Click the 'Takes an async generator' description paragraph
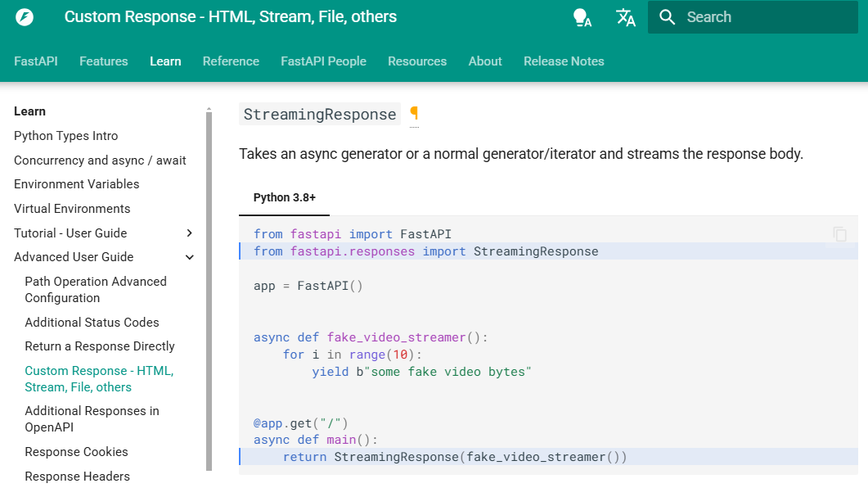868x488 pixels. (521, 154)
